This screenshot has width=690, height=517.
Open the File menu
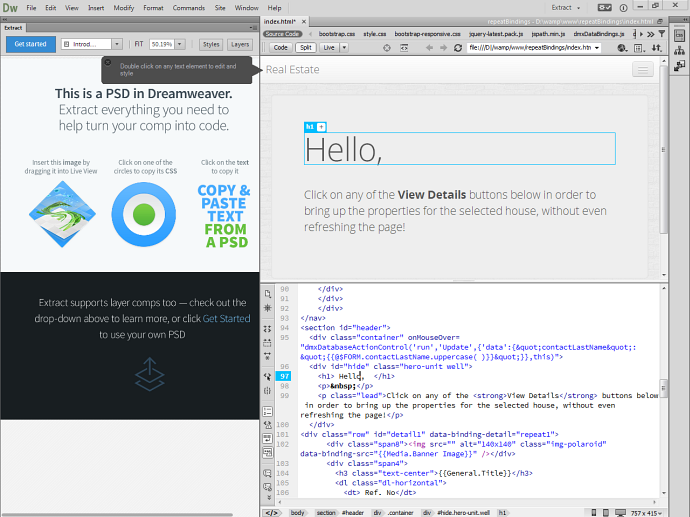[x=31, y=7]
